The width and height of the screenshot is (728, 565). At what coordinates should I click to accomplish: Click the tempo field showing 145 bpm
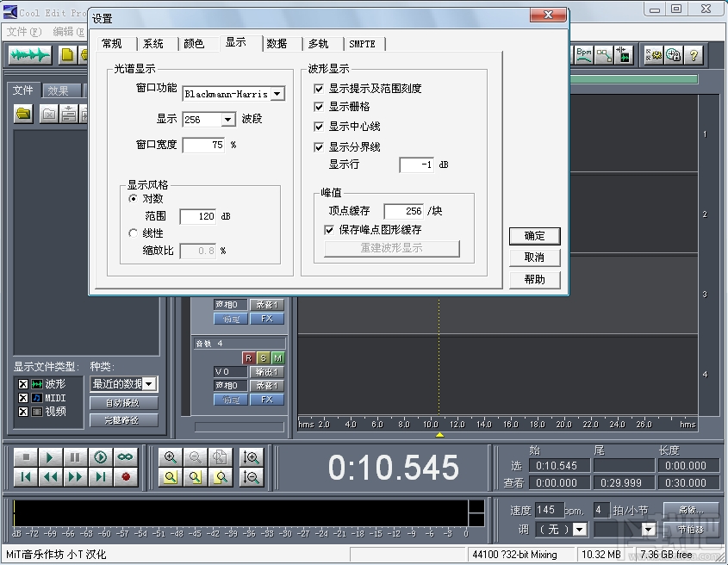545,510
